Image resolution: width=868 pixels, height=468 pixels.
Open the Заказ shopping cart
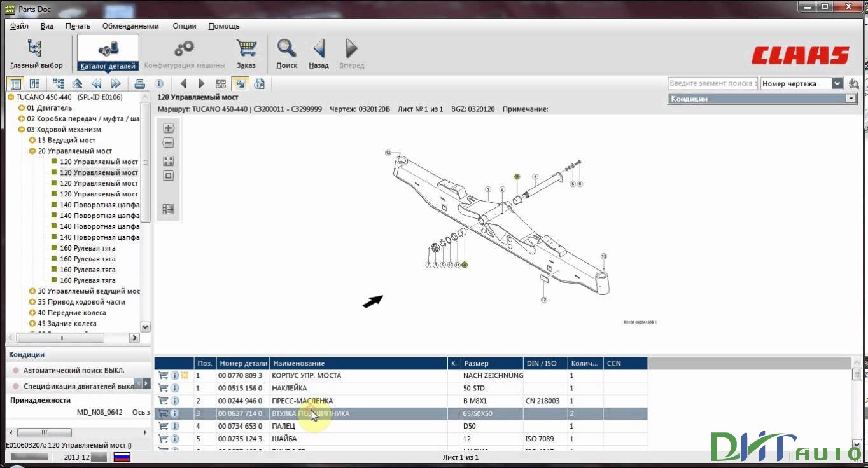[246, 53]
